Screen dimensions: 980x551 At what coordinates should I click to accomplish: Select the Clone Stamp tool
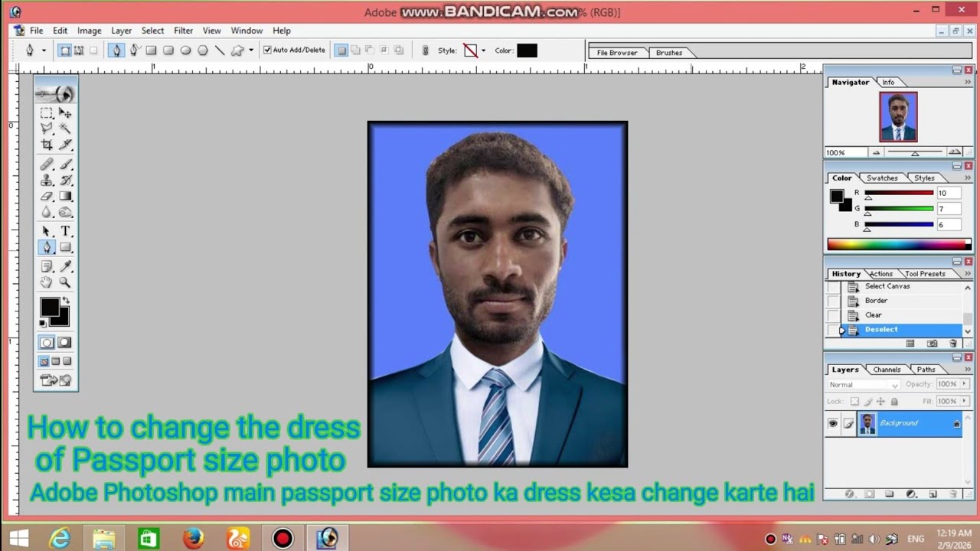click(x=47, y=180)
